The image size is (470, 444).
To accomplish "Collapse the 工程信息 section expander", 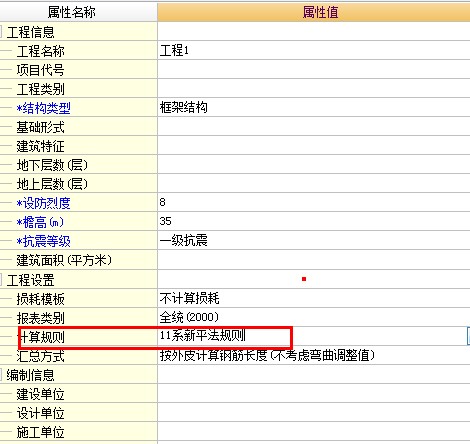I will click(x=1, y=32).
